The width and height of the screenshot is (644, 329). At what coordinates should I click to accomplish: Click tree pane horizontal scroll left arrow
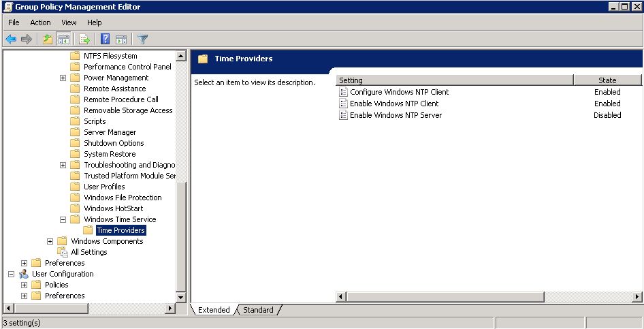pos(7,308)
